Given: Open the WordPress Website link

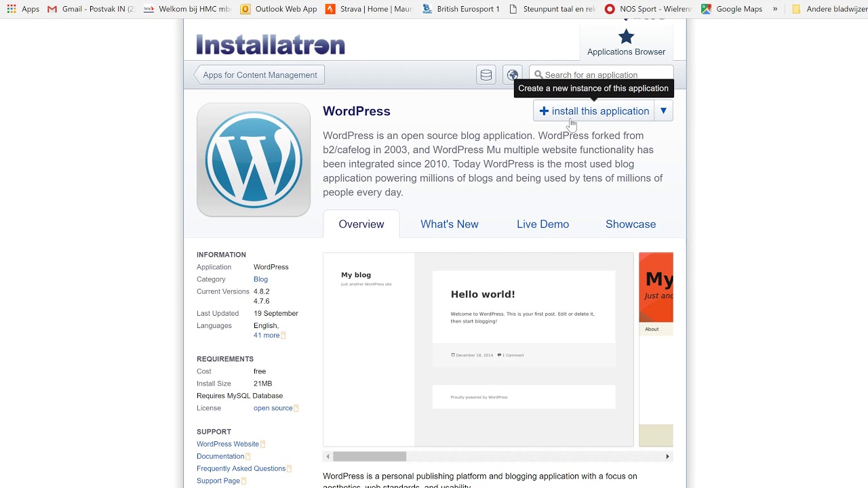Looking at the screenshot, I should click(x=228, y=444).
